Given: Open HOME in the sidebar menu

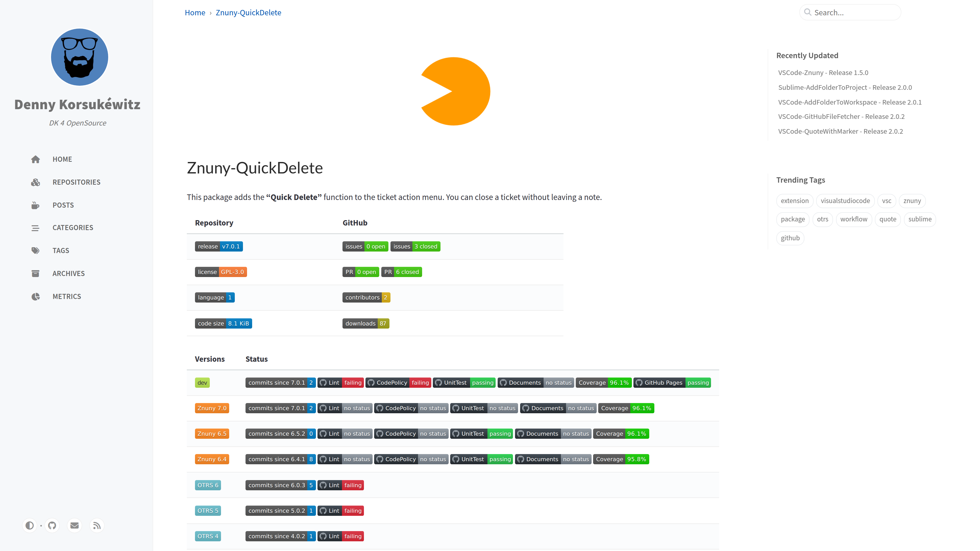Looking at the screenshot, I should tap(62, 159).
